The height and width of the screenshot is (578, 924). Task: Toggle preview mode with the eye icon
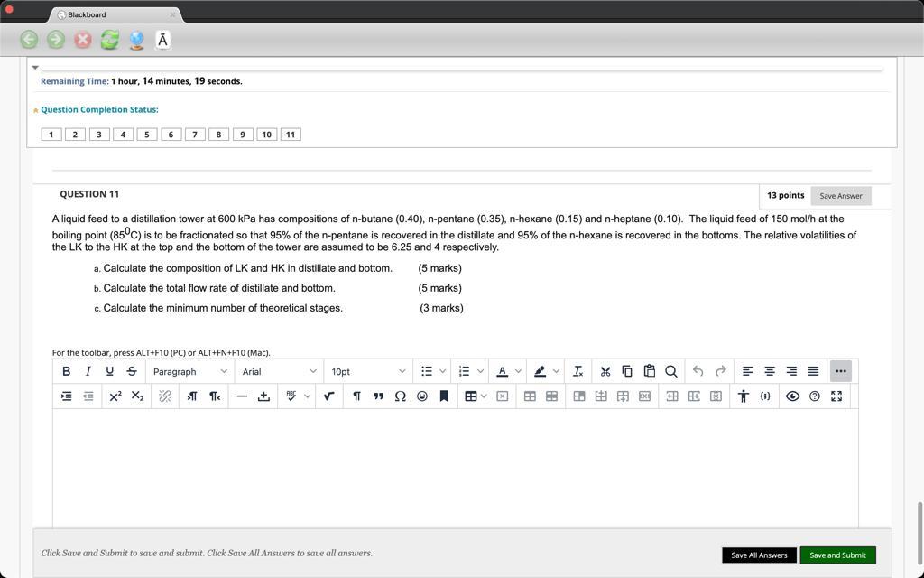click(792, 396)
